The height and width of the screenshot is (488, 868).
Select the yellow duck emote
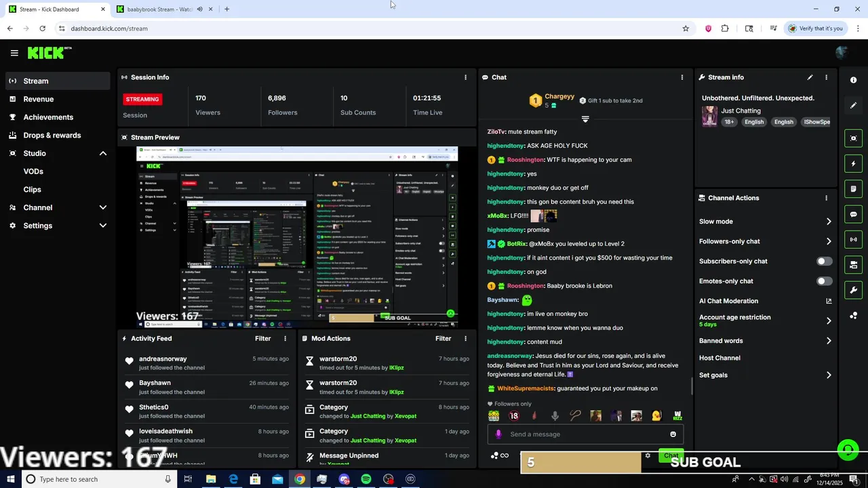click(656, 416)
